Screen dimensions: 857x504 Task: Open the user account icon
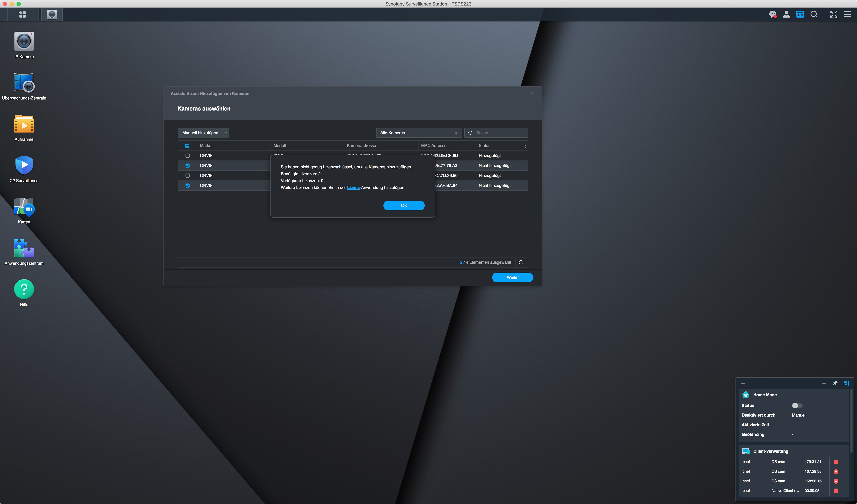coord(786,14)
